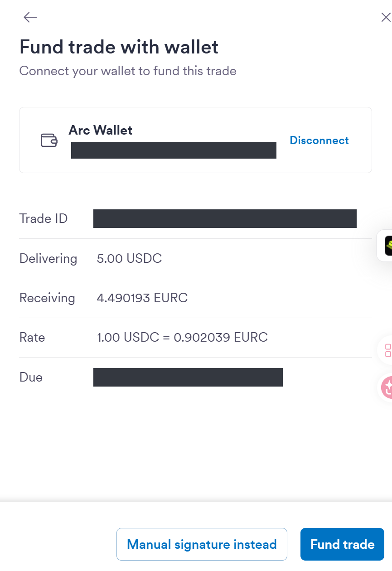Click the 4.490193 EURC receiving amount
The height and width of the screenshot is (571, 392).
click(x=142, y=298)
